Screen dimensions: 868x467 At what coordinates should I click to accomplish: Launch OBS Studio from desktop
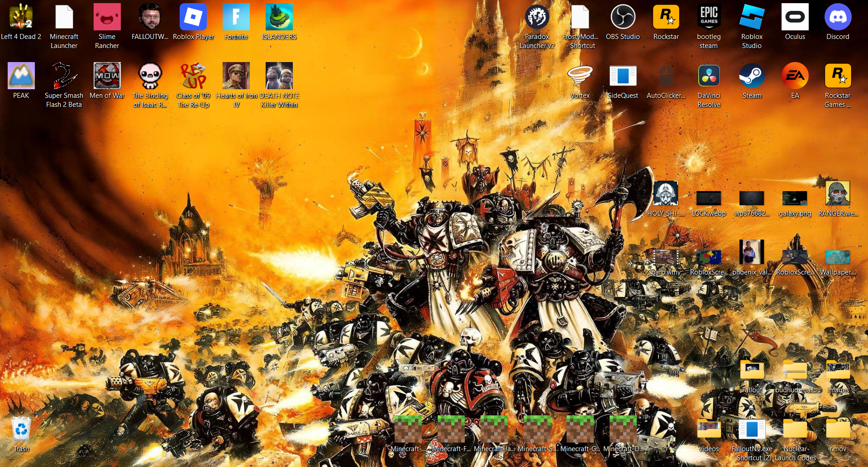click(623, 17)
